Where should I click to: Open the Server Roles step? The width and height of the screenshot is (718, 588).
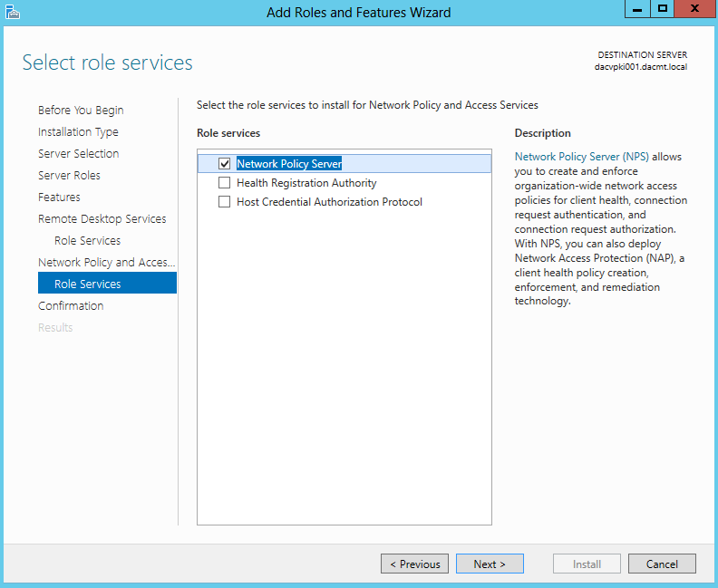click(69, 175)
